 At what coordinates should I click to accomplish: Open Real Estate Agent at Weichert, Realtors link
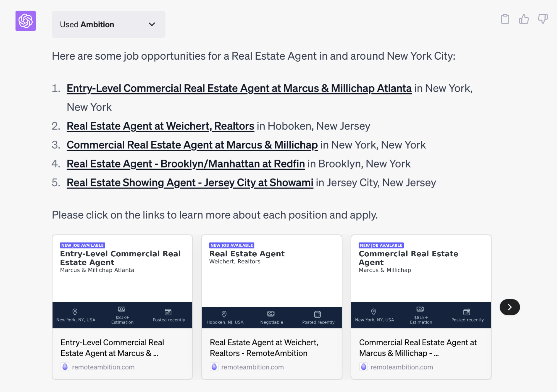160,126
